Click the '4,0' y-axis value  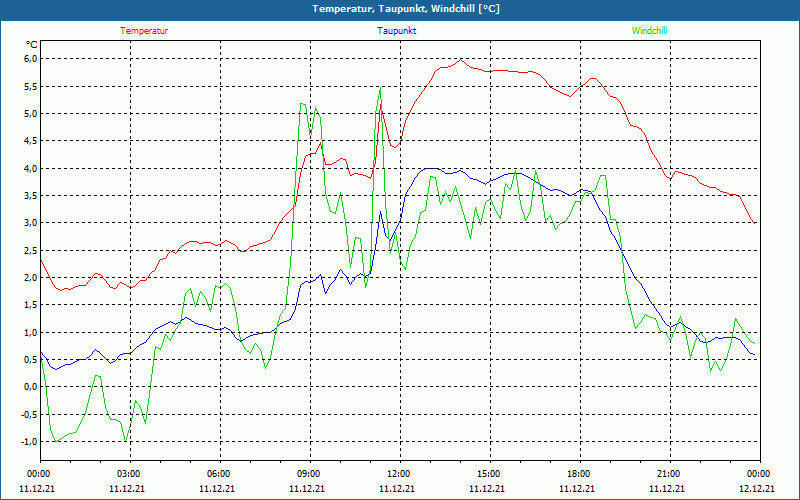pyautogui.click(x=31, y=168)
